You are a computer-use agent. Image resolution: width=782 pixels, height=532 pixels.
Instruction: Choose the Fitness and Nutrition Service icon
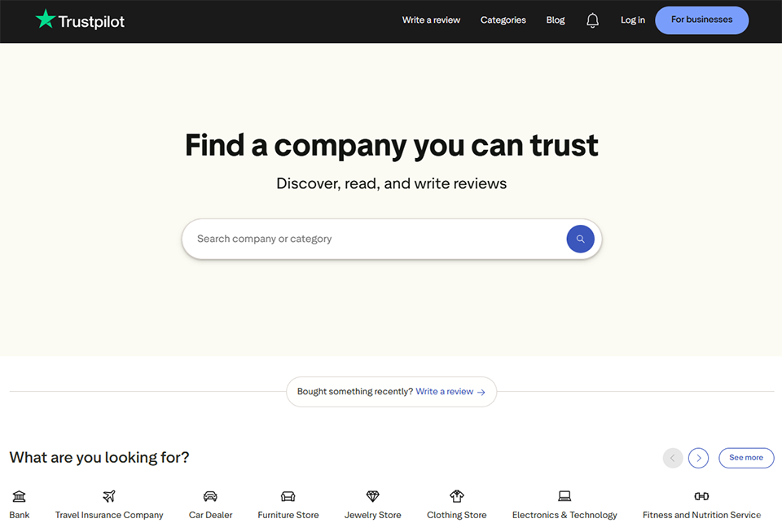(701, 496)
